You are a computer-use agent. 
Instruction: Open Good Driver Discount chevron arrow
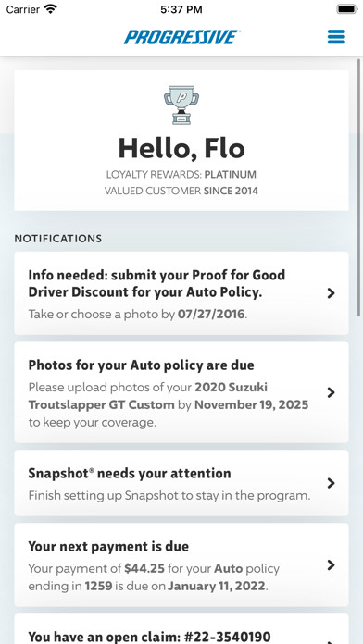(331, 293)
